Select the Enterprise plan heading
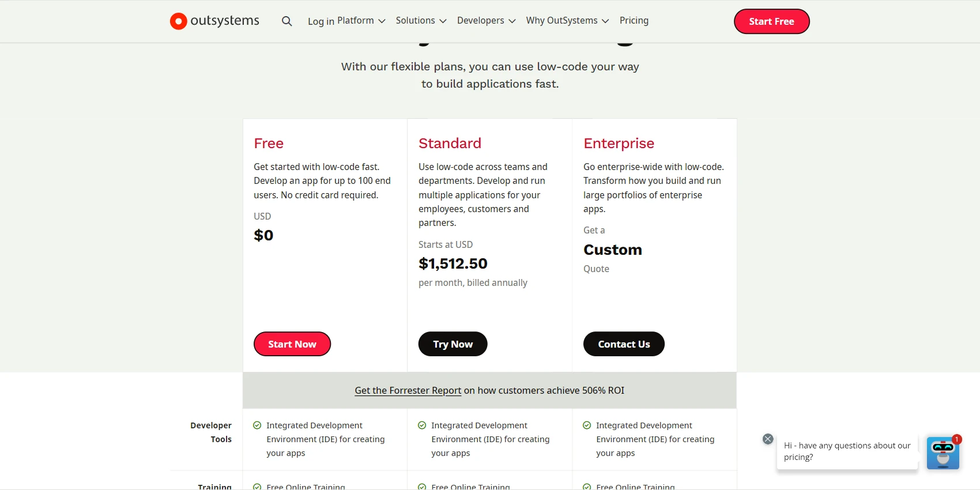Viewport: 980px width, 490px height. point(619,143)
